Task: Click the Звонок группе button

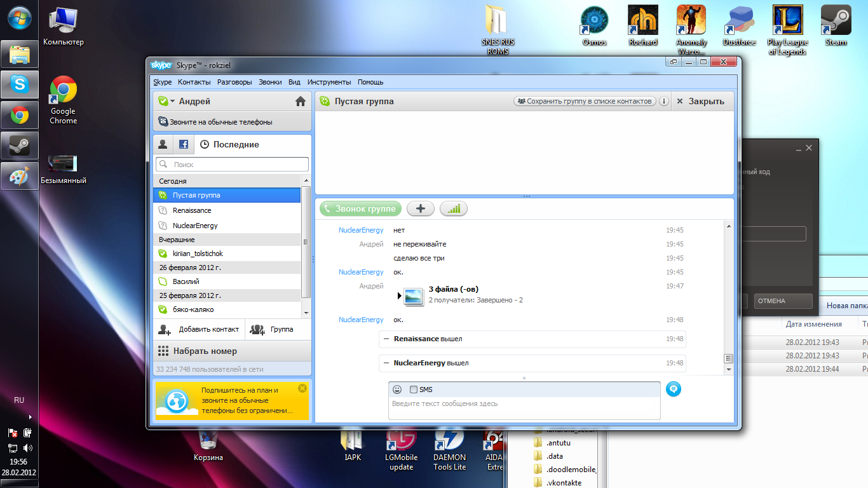Action: (360, 208)
